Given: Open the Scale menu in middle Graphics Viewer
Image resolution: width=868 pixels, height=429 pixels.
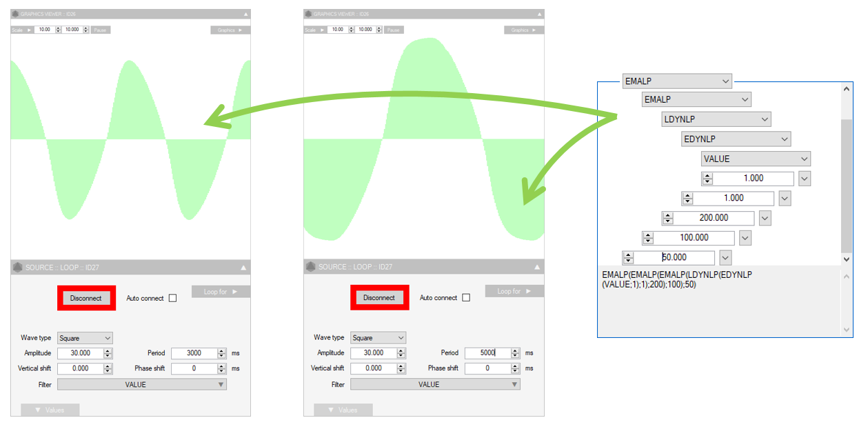Looking at the screenshot, I should click(x=315, y=30).
